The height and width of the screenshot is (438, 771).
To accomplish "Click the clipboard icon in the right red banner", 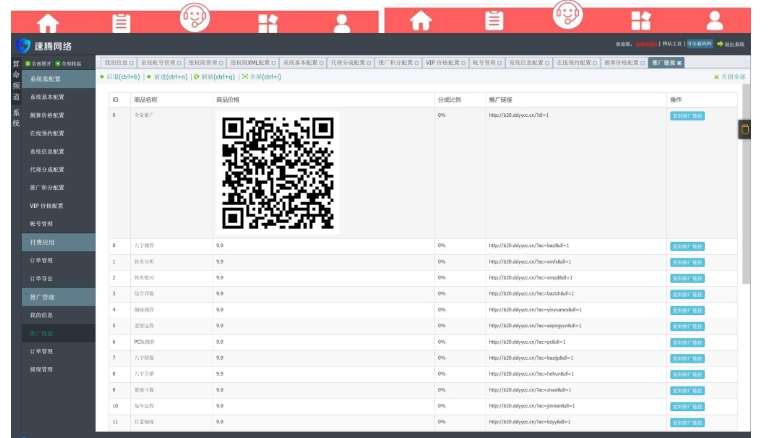I will click(x=494, y=20).
